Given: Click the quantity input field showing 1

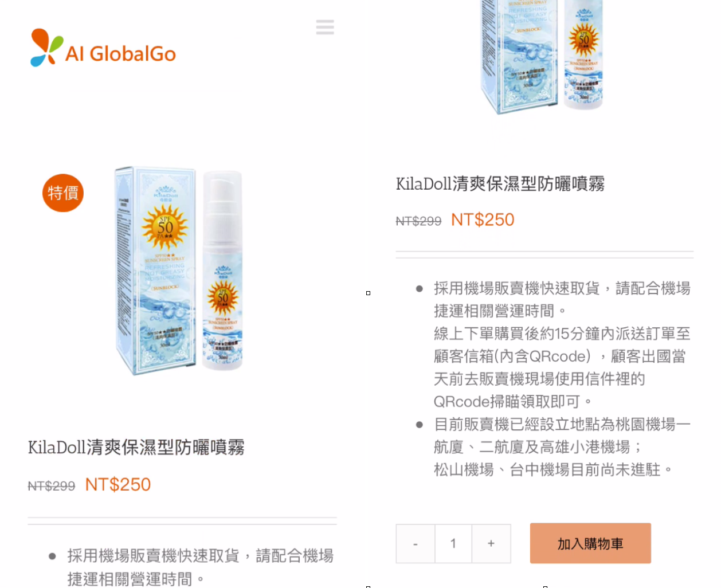Looking at the screenshot, I should coord(453,543).
